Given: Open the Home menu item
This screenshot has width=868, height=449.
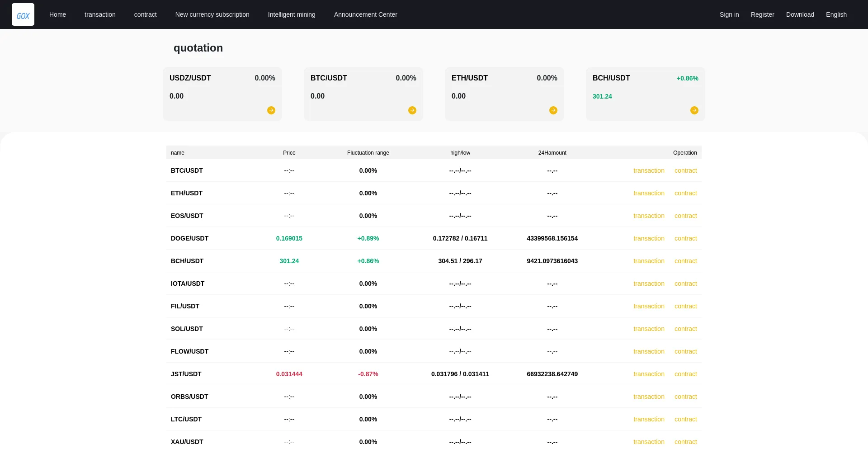Looking at the screenshot, I should (57, 14).
